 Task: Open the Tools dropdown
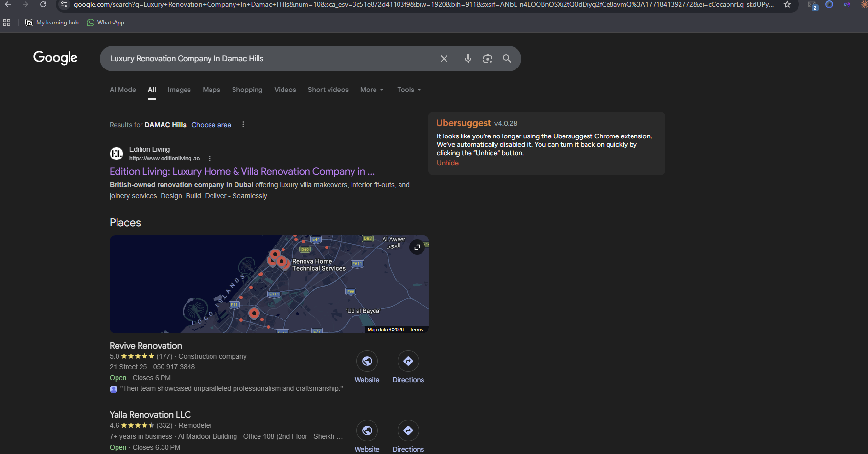[x=409, y=90]
